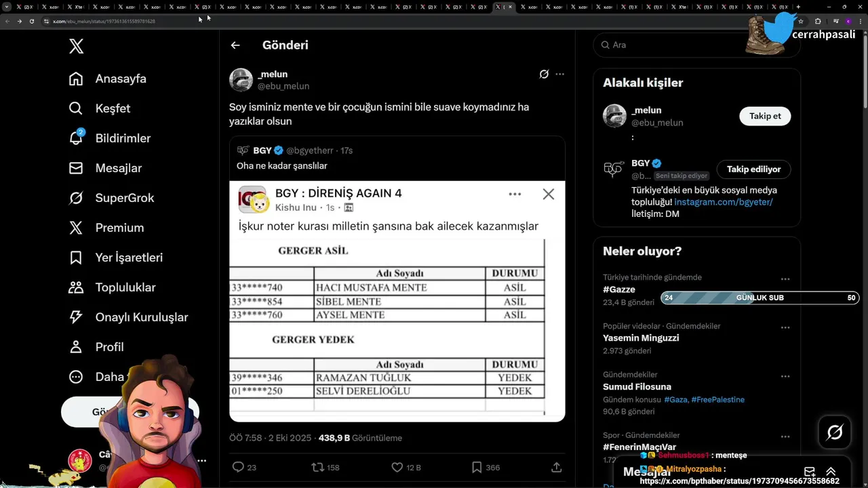Screen dimensions: 868x488
Task: Click reply icon with 23 replies
Action: [244, 467]
